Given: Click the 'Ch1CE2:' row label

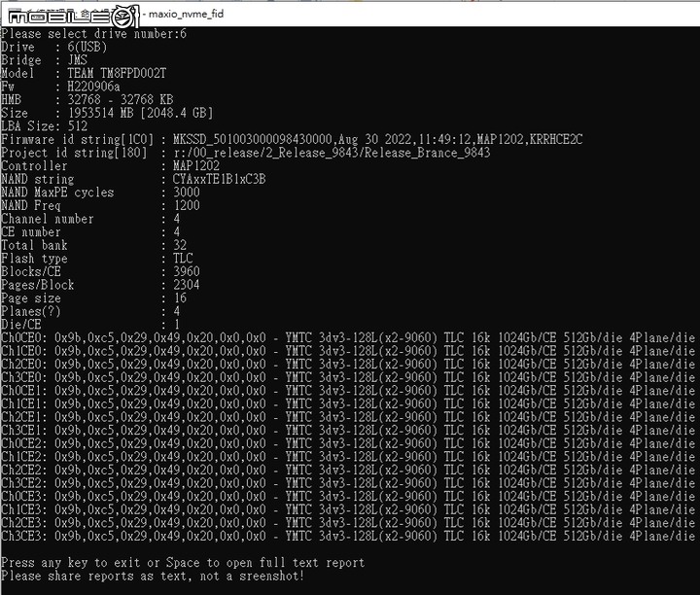Looking at the screenshot, I should [x=24, y=457].
